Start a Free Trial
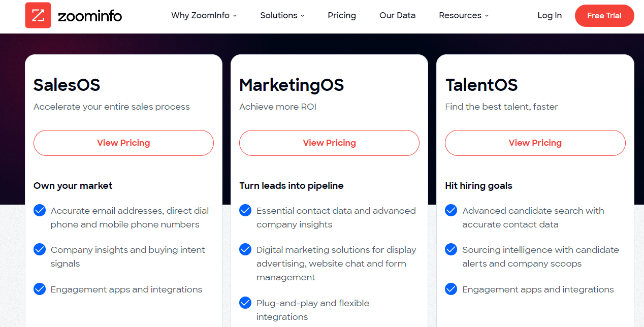 (x=604, y=16)
